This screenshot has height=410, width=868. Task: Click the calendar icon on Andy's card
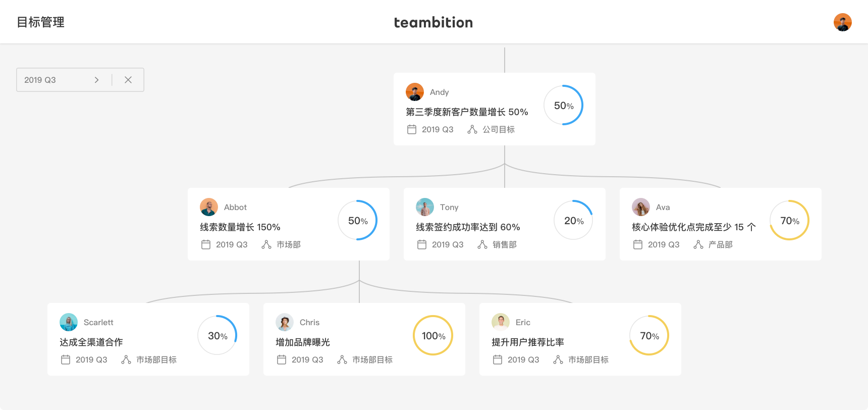412,129
